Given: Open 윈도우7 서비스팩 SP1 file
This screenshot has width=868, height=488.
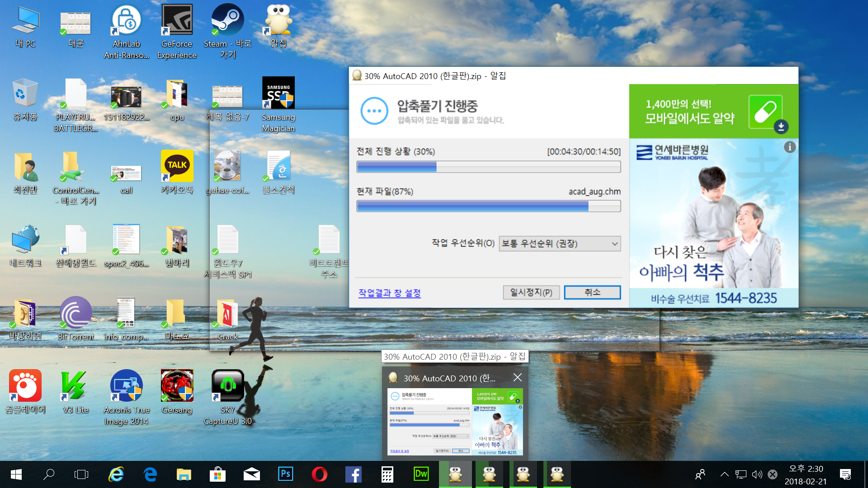Looking at the screenshot, I should coord(227,252).
